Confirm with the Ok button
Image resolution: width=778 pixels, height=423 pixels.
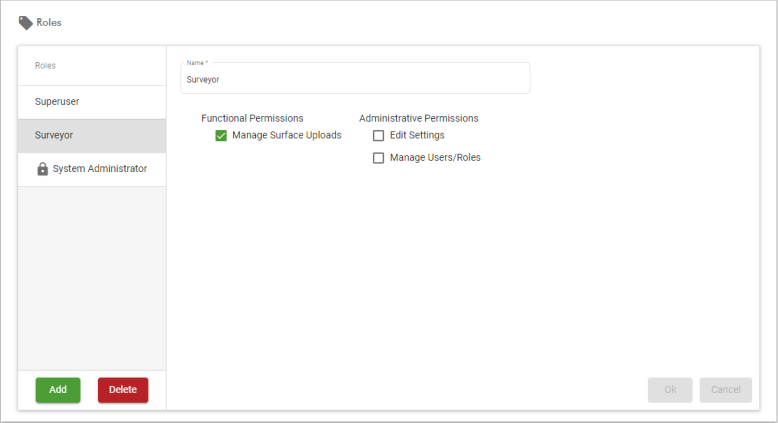[670, 390]
